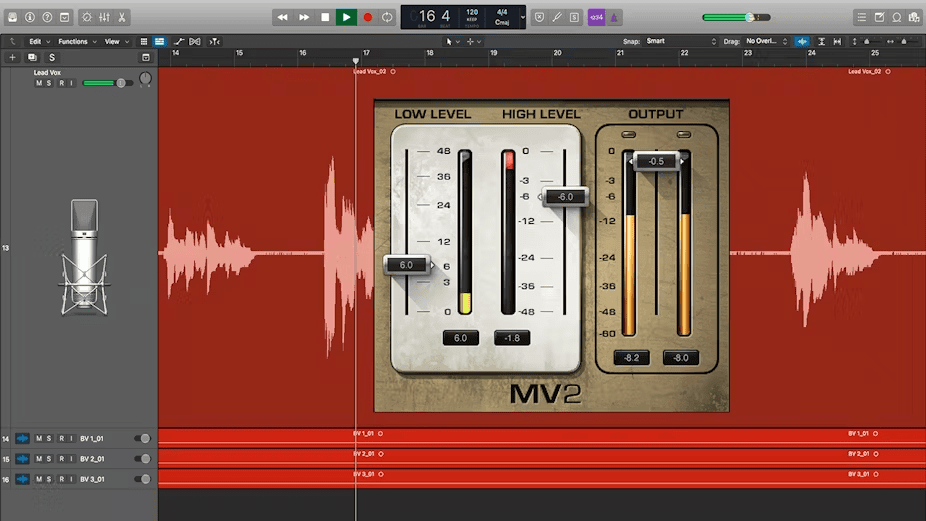Click MV2 Low Level fader handle
Image resolution: width=926 pixels, height=521 pixels.
[x=407, y=265]
